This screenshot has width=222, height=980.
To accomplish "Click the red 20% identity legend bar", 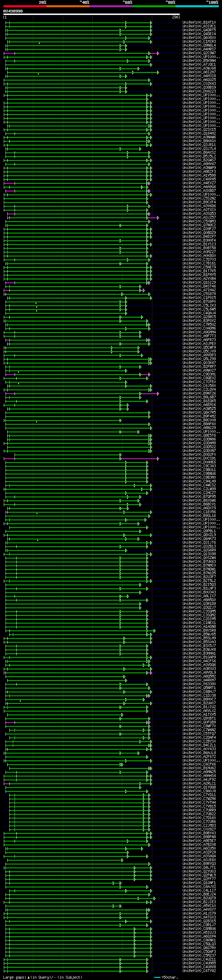I will point(25,6).
